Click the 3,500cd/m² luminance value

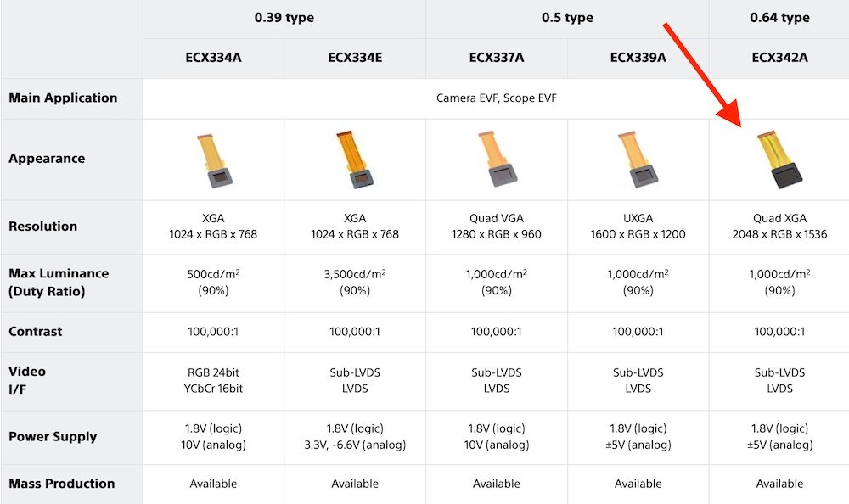tap(355, 274)
